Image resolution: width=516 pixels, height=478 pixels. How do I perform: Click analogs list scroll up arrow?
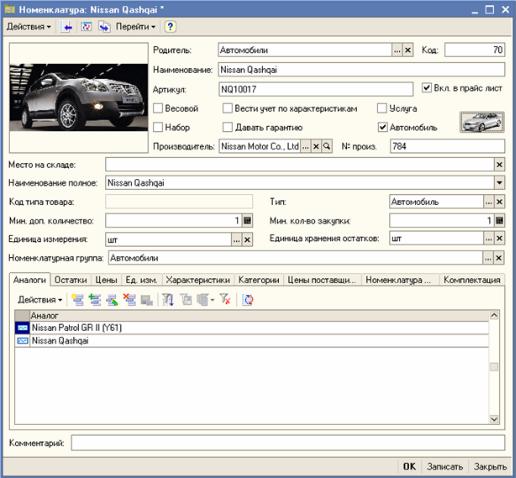coord(494,315)
